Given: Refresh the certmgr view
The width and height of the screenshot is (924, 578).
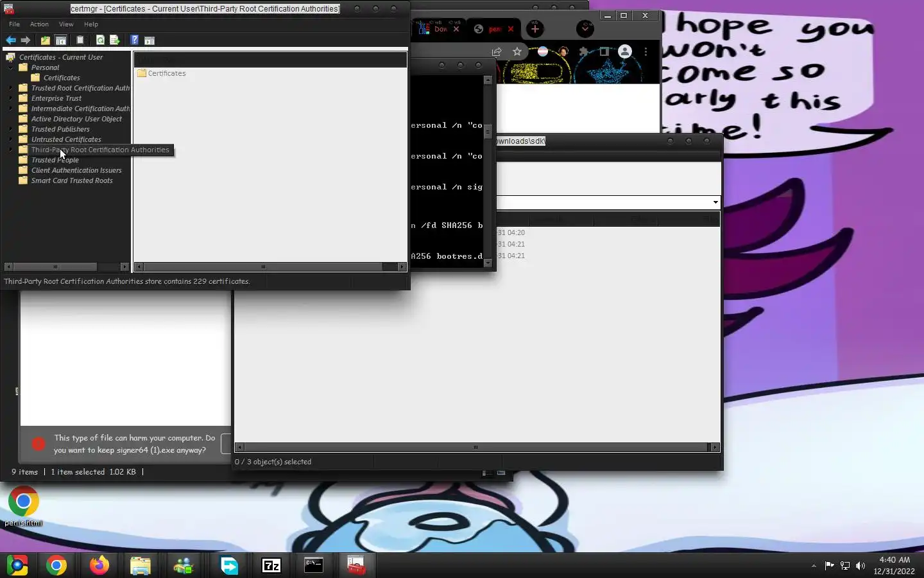Looking at the screenshot, I should tap(100, 40).
